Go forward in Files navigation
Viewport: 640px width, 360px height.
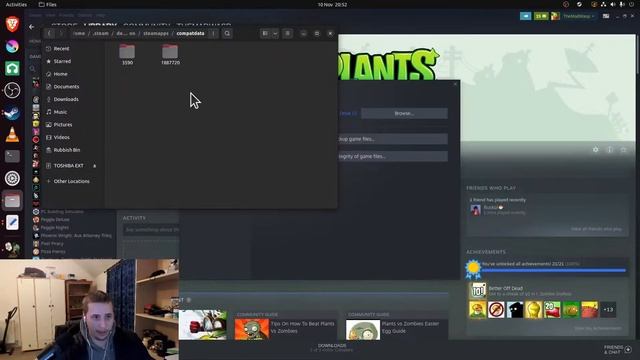(x=61, y=33)
